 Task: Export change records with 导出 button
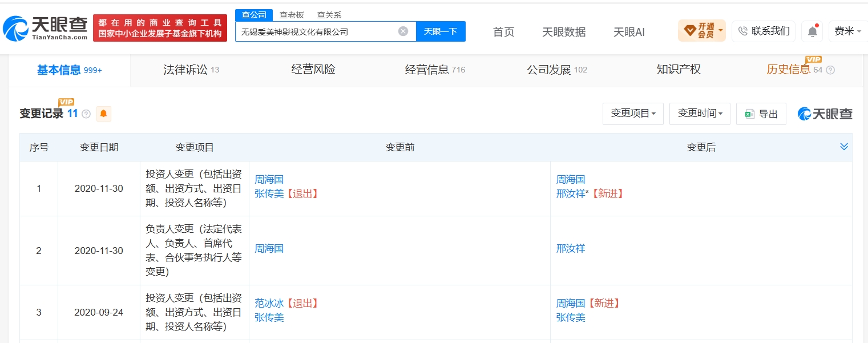coord(761,114)
